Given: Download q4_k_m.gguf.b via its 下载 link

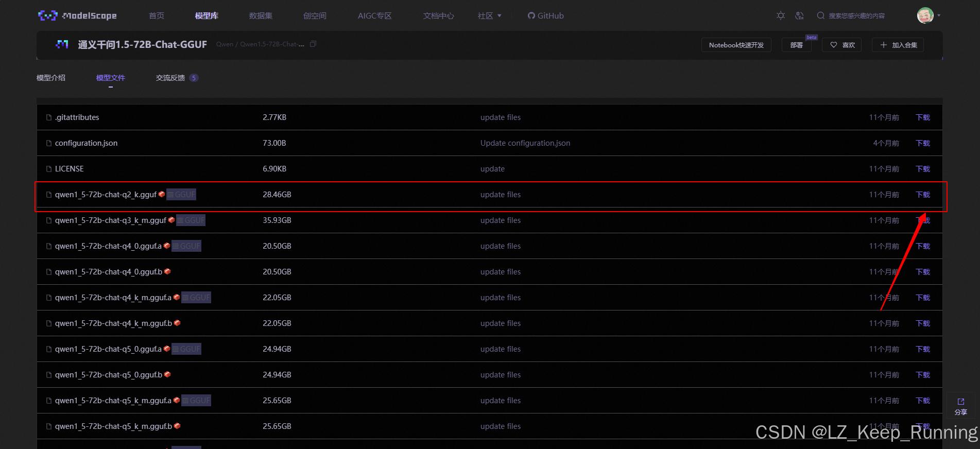Looking at the screenshot, I should (923, 323).
